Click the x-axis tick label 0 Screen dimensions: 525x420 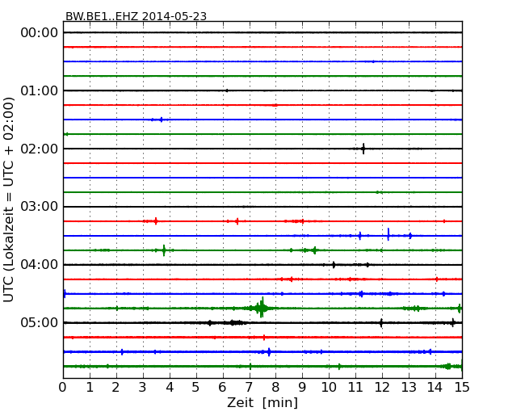coord(63,388)
